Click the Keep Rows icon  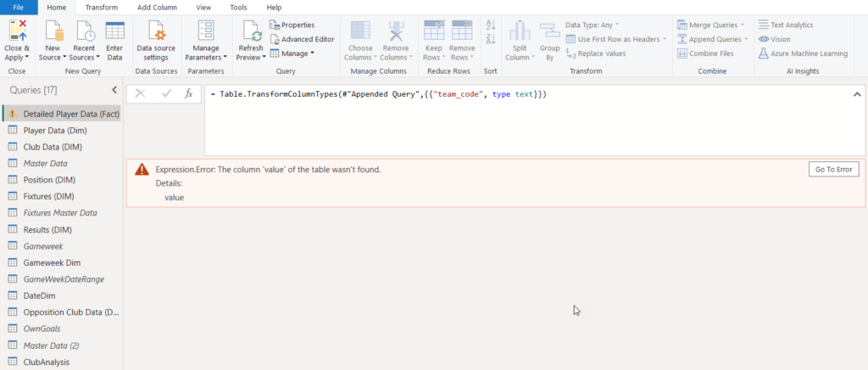click(x=433, y=31)
